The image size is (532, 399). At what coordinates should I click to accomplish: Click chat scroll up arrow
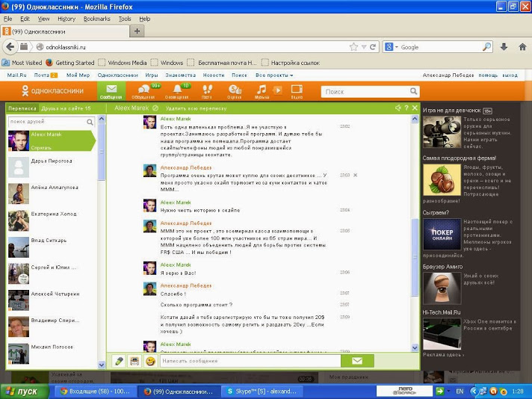coord(415,119)
